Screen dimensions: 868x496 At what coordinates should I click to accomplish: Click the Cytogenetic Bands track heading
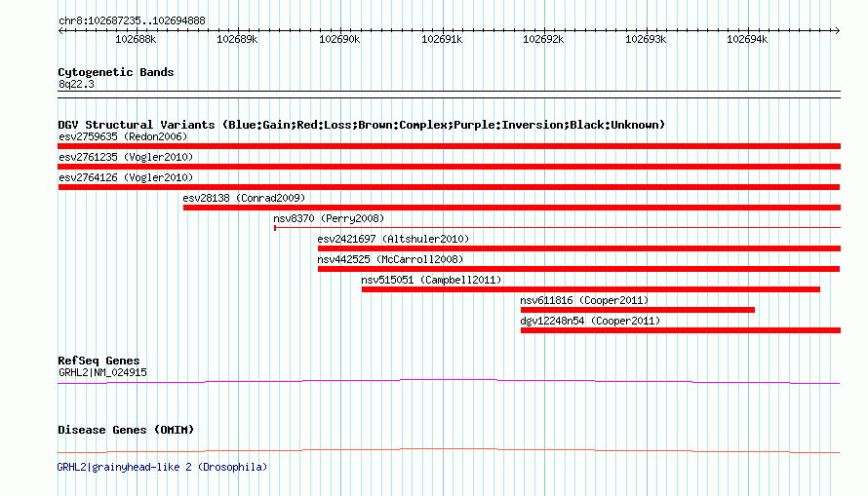116,72
